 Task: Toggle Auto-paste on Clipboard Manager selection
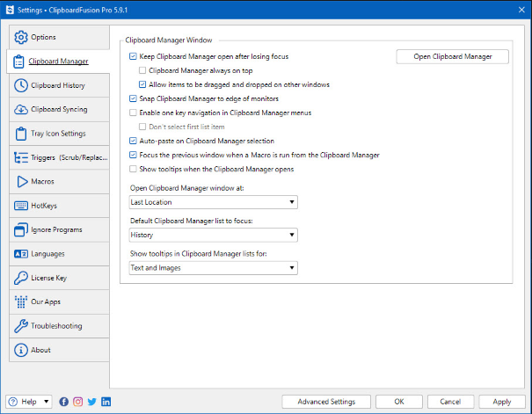coord(133,141)
